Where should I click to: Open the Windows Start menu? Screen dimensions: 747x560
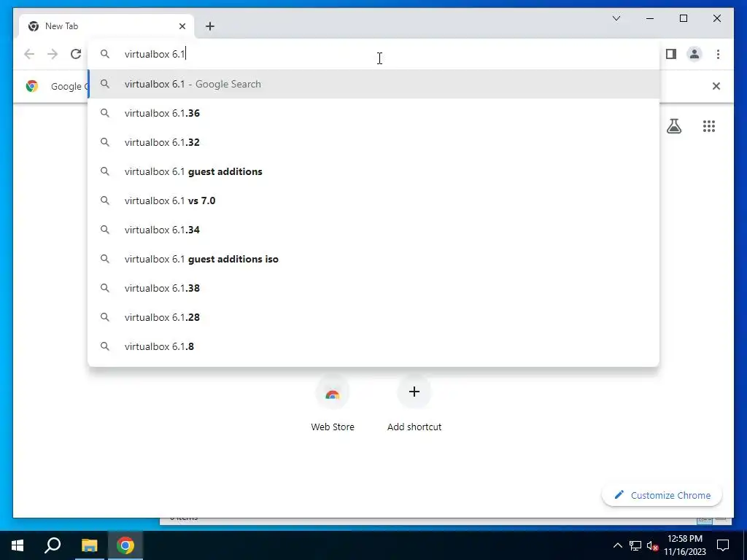point(18,545)
